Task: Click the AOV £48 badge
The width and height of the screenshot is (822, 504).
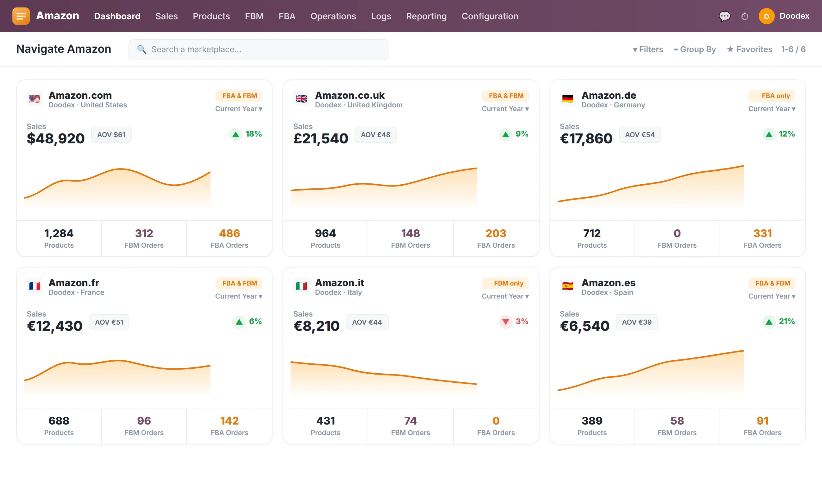Action: tap(375, 135)
